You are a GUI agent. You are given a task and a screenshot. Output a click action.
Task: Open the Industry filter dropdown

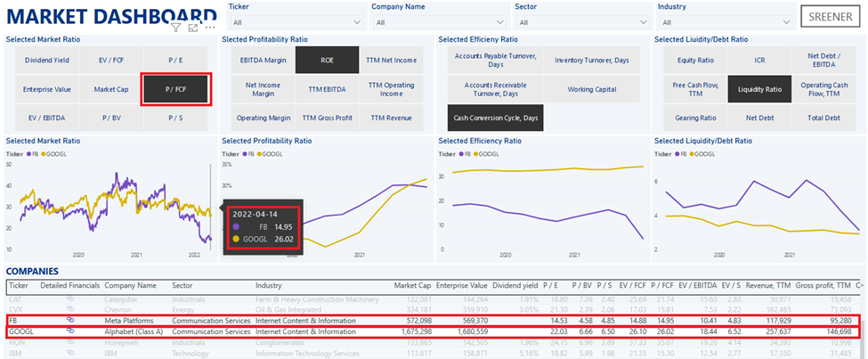point(721,22)
